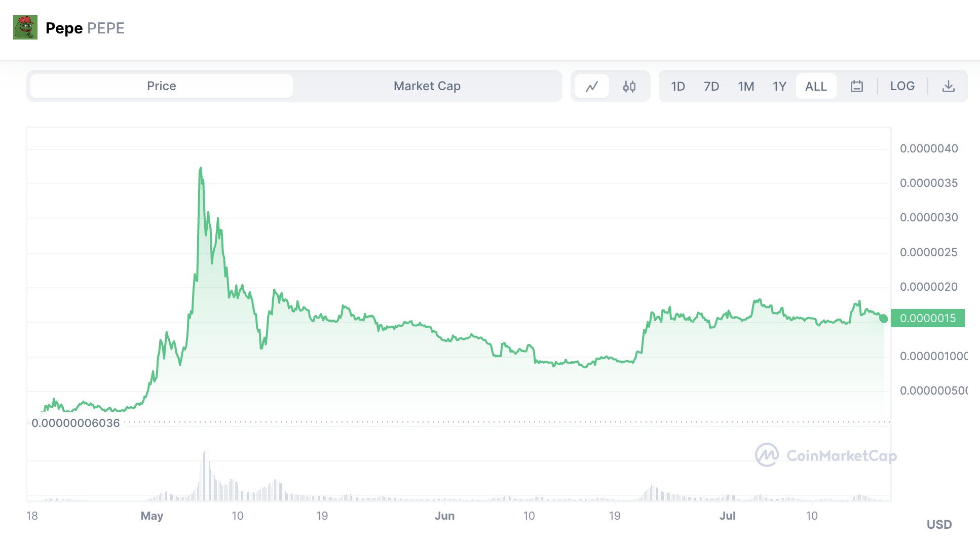The image size is (980, 545).
Task: Toggle LOG scale
Action: (902, 86)
